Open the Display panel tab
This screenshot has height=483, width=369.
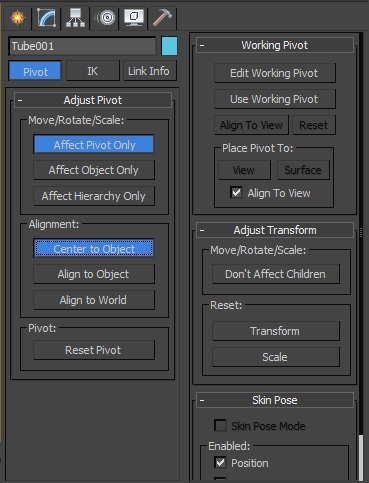tap(134, 17)
